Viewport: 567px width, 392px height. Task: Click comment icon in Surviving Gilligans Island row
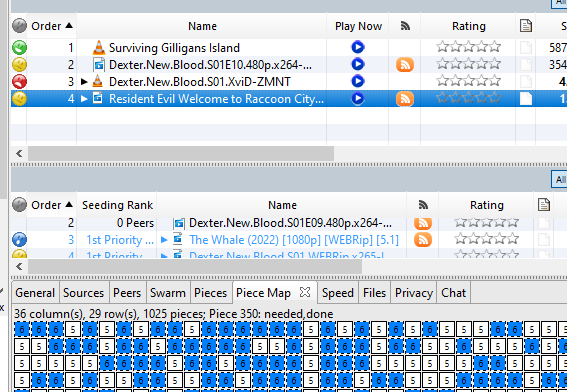[526, 47]
